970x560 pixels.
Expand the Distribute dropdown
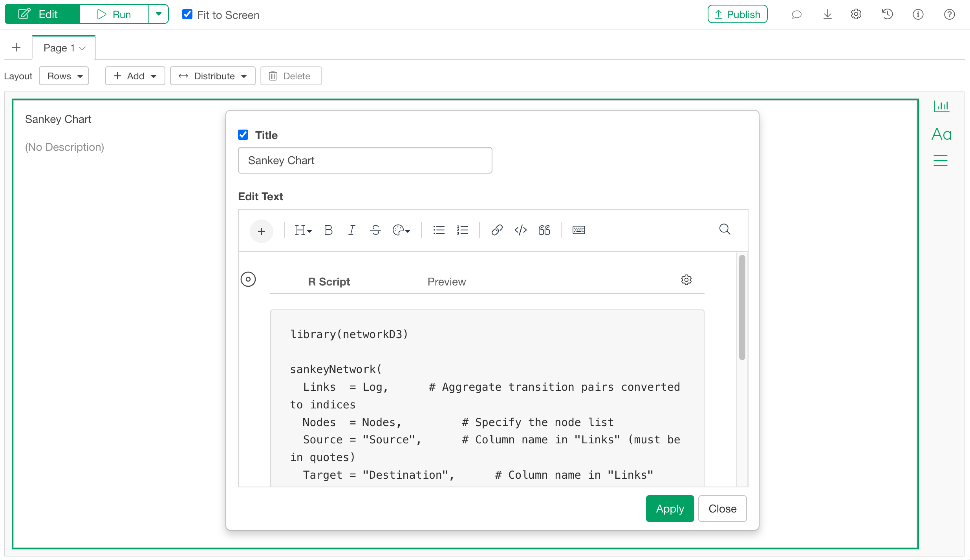click(x=212, y=76)
